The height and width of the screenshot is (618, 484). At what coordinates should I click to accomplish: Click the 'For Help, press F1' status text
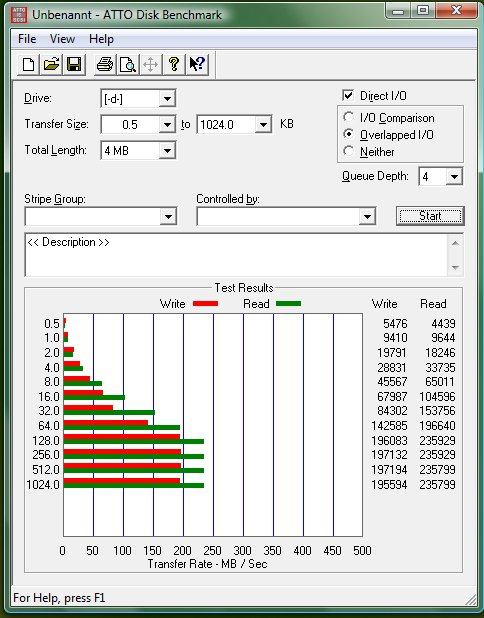coord(59,598)
